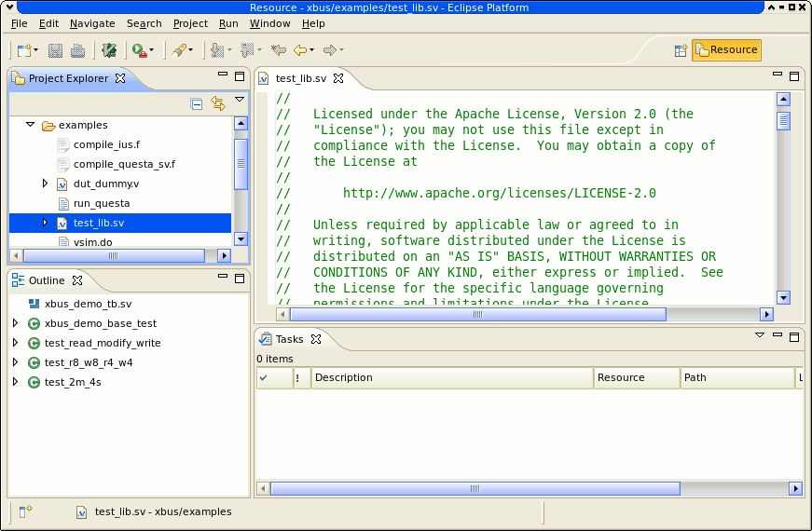Open the Search menu
812x531 pixels.
[144, 23]
